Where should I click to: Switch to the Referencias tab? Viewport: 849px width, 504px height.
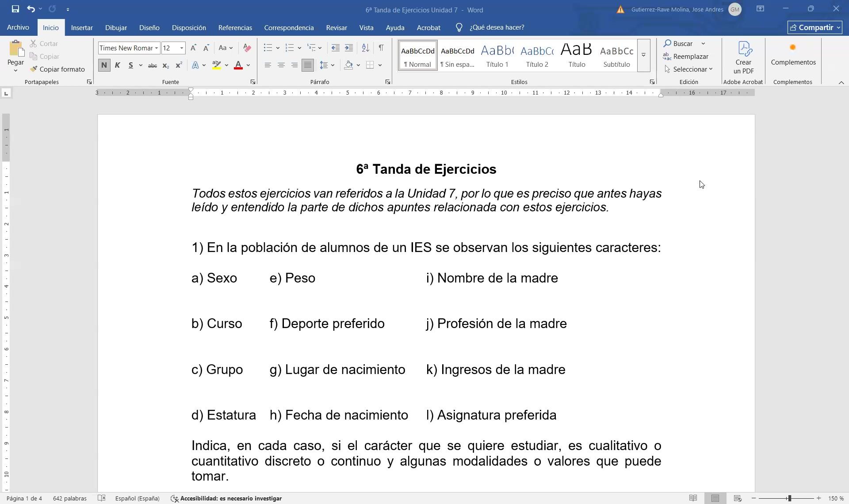coord(235,27)
